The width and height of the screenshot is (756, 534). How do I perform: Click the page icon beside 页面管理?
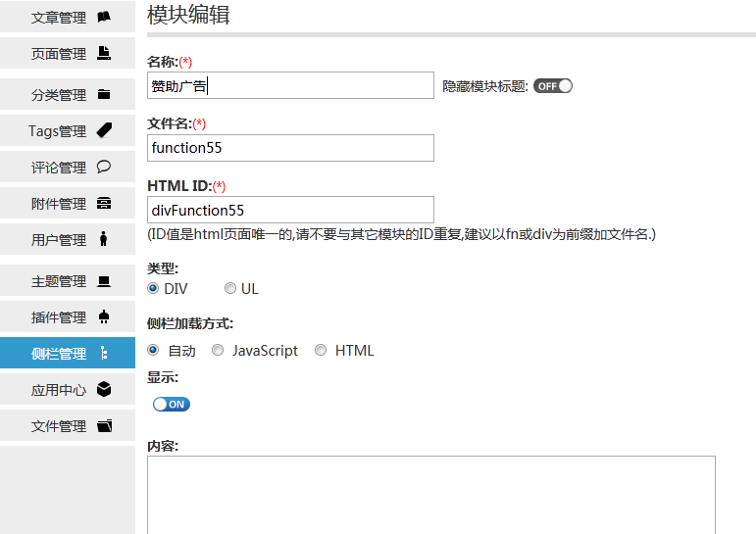(x=104, y=53)
